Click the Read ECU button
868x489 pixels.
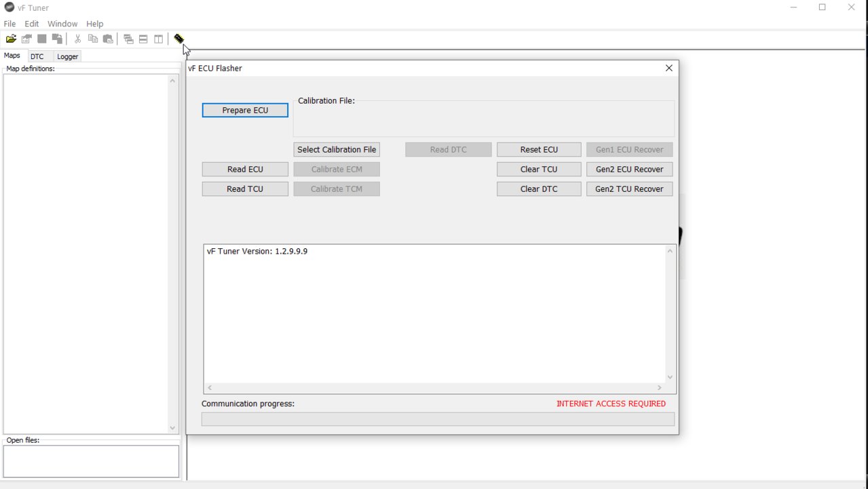[245, 169]
